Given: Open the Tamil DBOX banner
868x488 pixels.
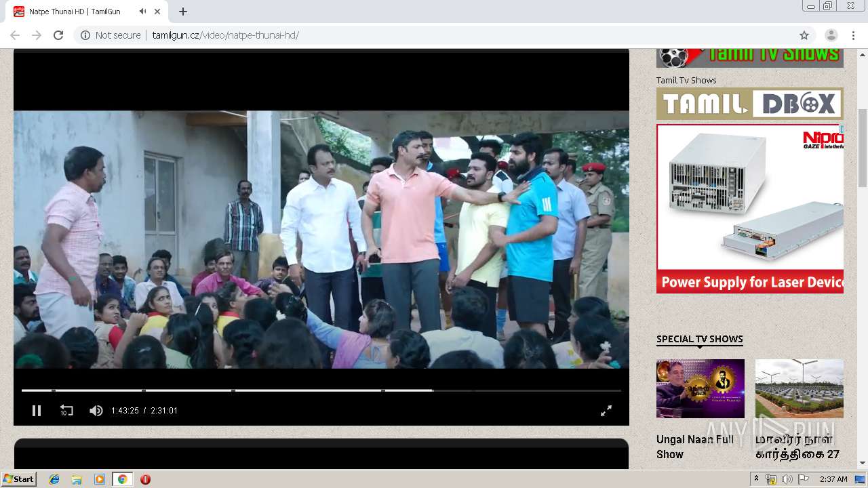Looking at the screenshot, I should 750,104.
